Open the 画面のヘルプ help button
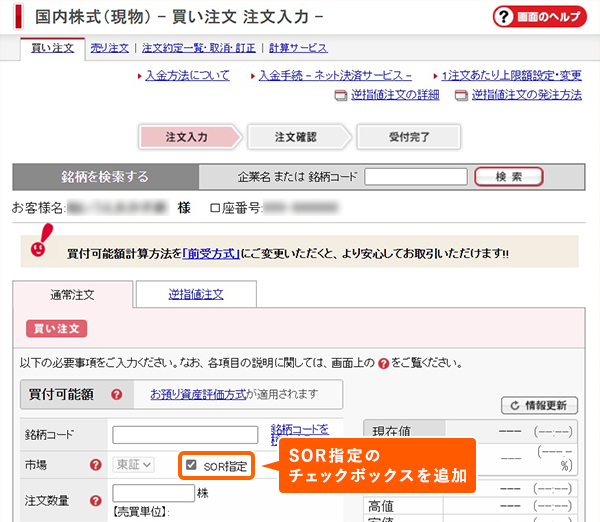The width and height of the screenshot is (600, 522). [x=538, y=17]
